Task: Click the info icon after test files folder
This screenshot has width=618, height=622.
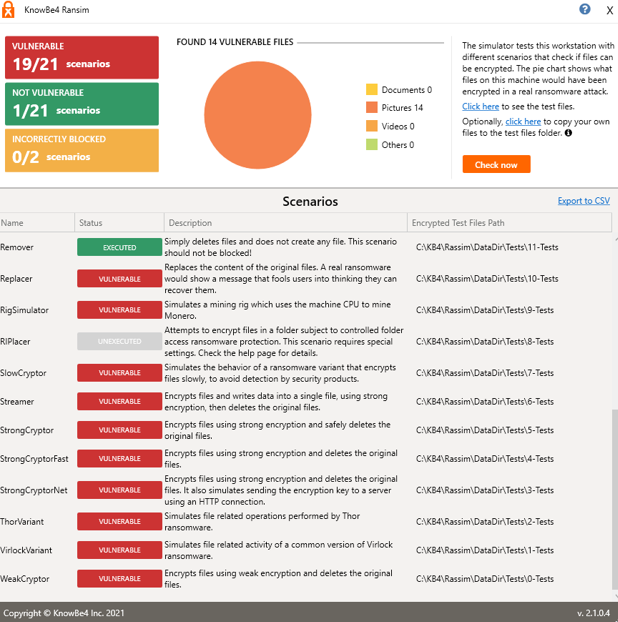Action: click(x=568, y=133)
